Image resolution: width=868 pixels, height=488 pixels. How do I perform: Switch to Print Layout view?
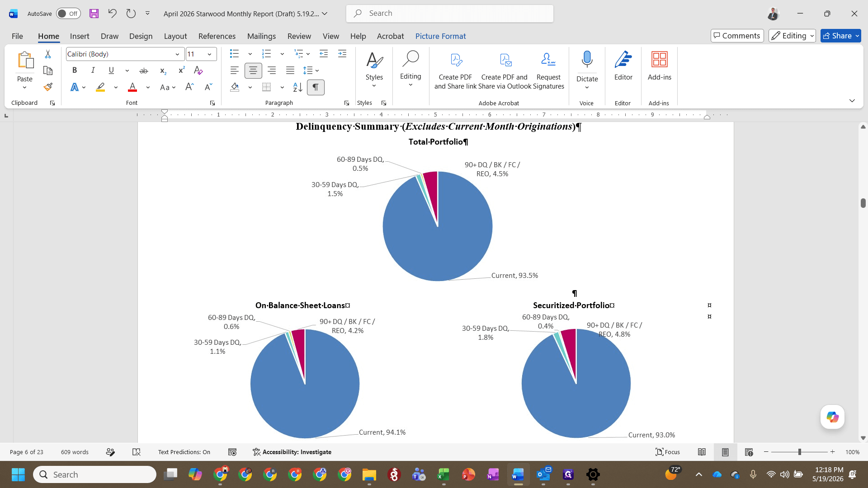click(725, 452)
